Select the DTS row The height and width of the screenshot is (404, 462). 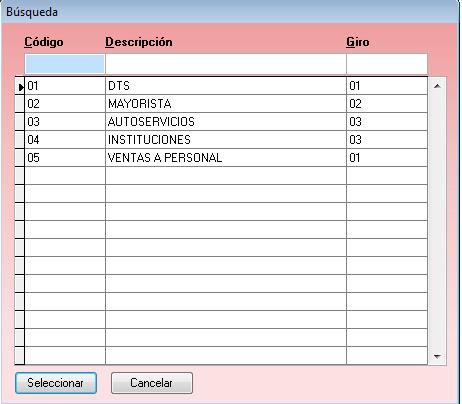226,86
